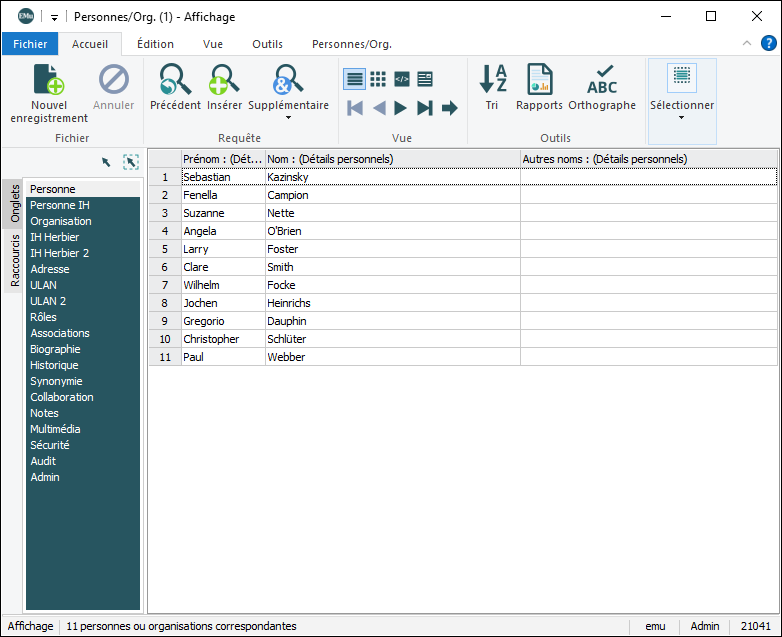Switch to the grid thumbnail view icon
The image size is (782, 637).
click(378, 79)
